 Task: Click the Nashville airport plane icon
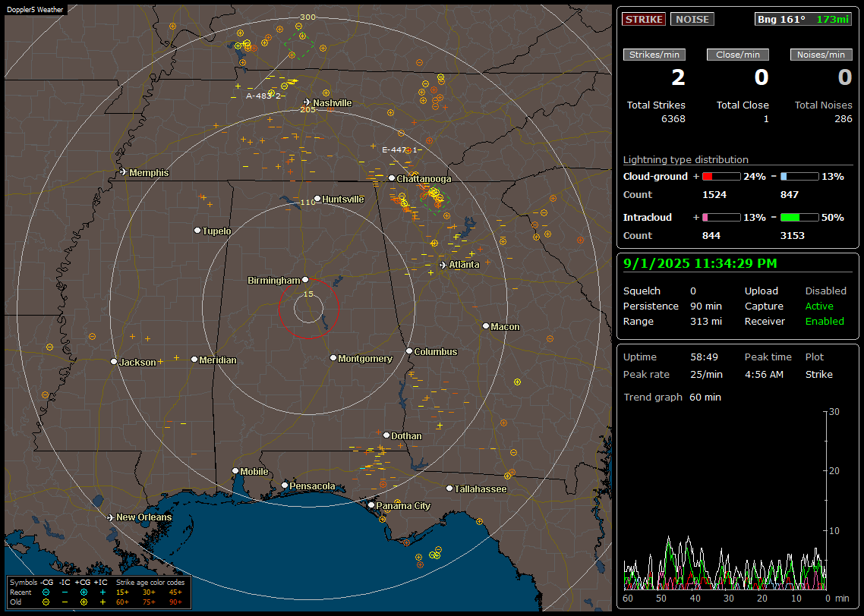point(307,102)
